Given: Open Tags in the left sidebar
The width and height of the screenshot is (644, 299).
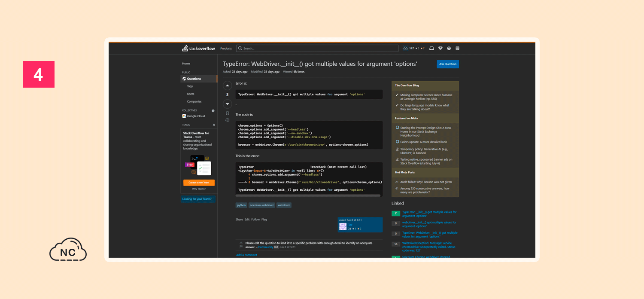Looking at the screenshot, I should (190, 86).
